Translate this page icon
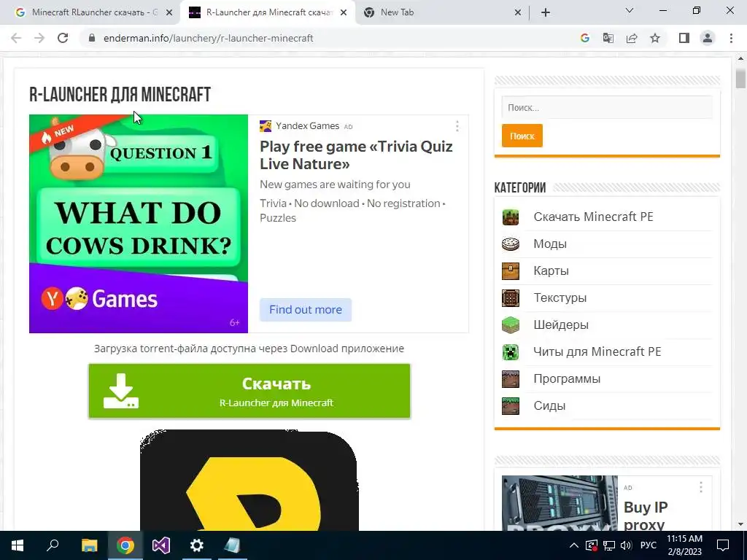The height and width of the screenshot is (560, 747). [608, 38]
